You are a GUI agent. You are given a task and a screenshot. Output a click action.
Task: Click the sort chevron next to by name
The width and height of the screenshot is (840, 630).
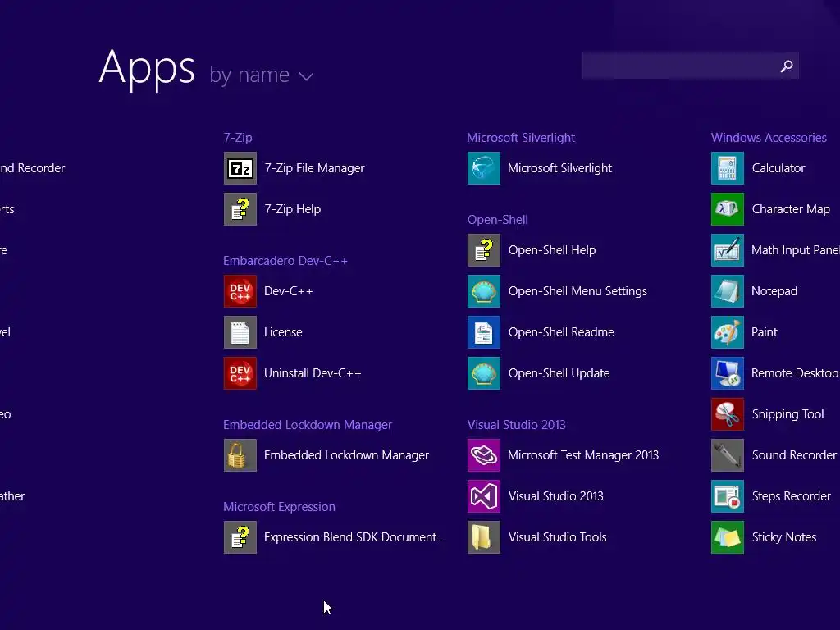point(307,76)
